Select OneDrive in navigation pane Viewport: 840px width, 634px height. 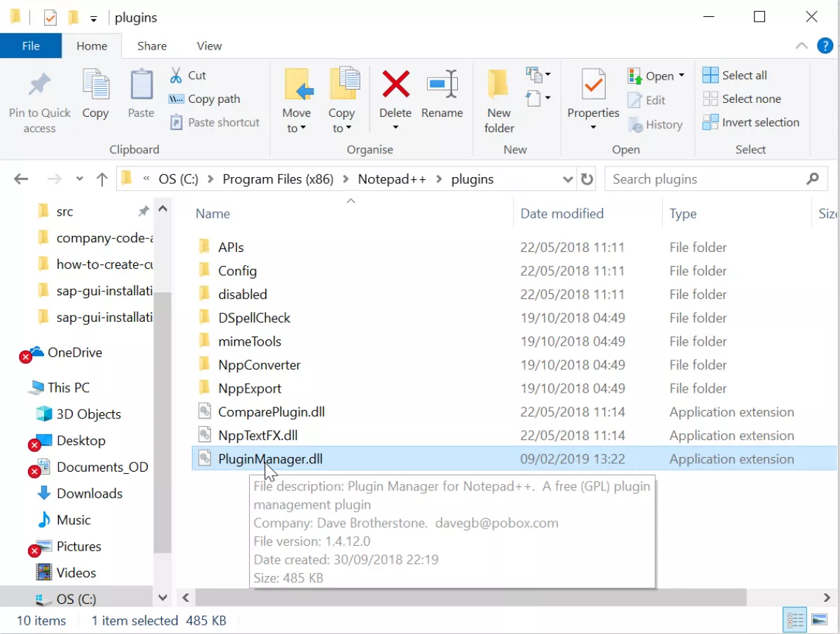coord(75,353)
